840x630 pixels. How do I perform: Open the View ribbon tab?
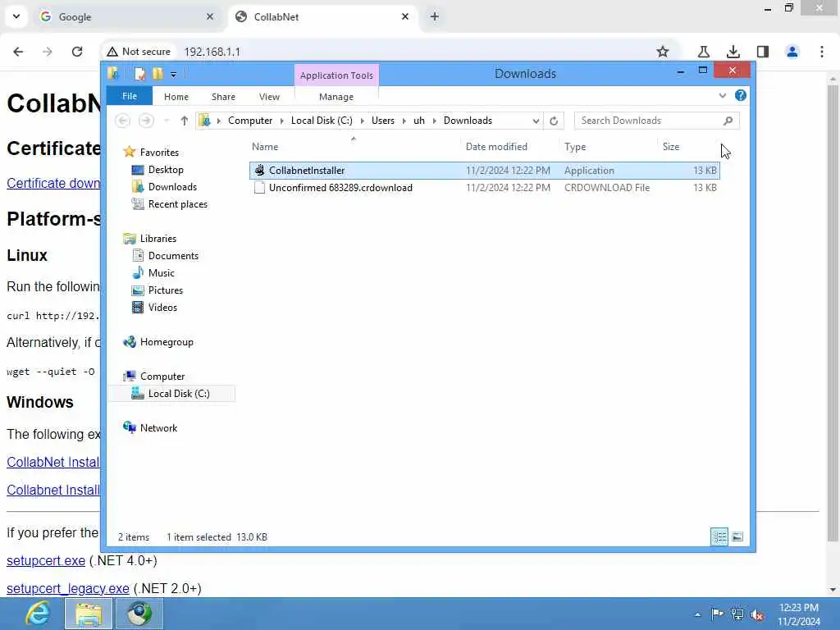(x=269, y=97)
